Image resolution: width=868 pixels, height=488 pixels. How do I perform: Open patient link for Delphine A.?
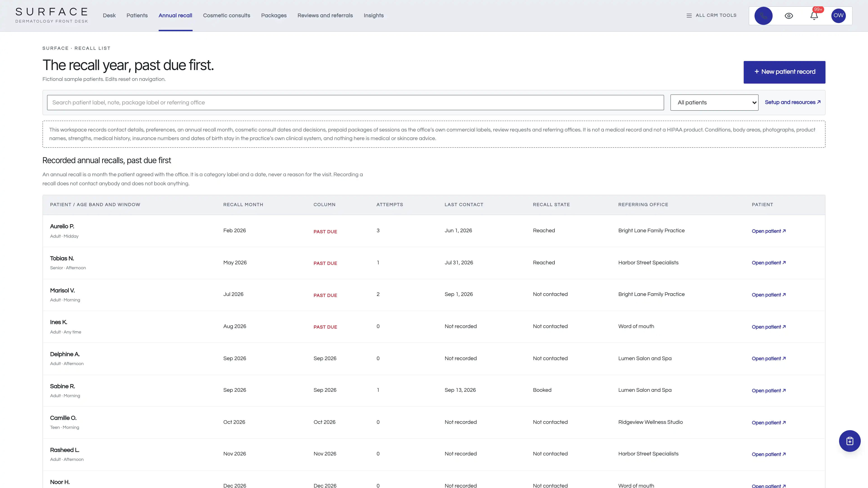(x=769, y=358)
